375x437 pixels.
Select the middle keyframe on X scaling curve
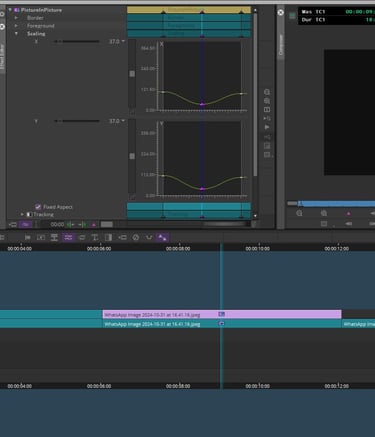coord(202,104)
